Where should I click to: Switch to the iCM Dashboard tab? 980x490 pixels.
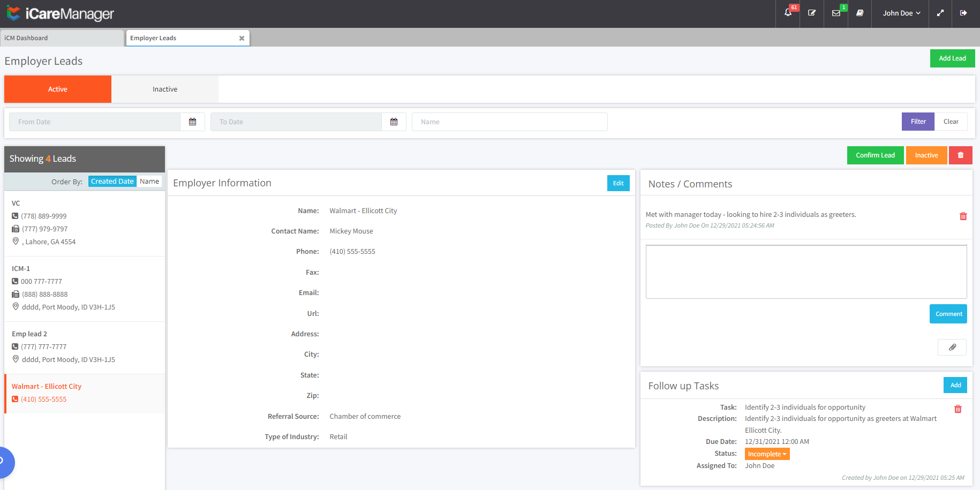click(x=62, y=38)
